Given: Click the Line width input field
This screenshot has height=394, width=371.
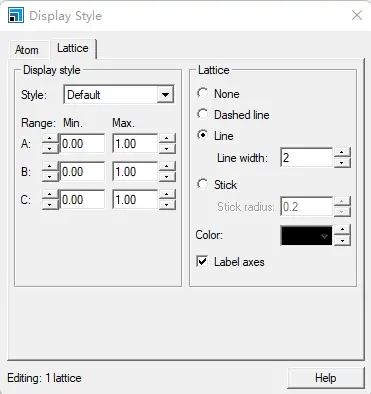Looking at the screenshot, I should click(x=306, y=157).
